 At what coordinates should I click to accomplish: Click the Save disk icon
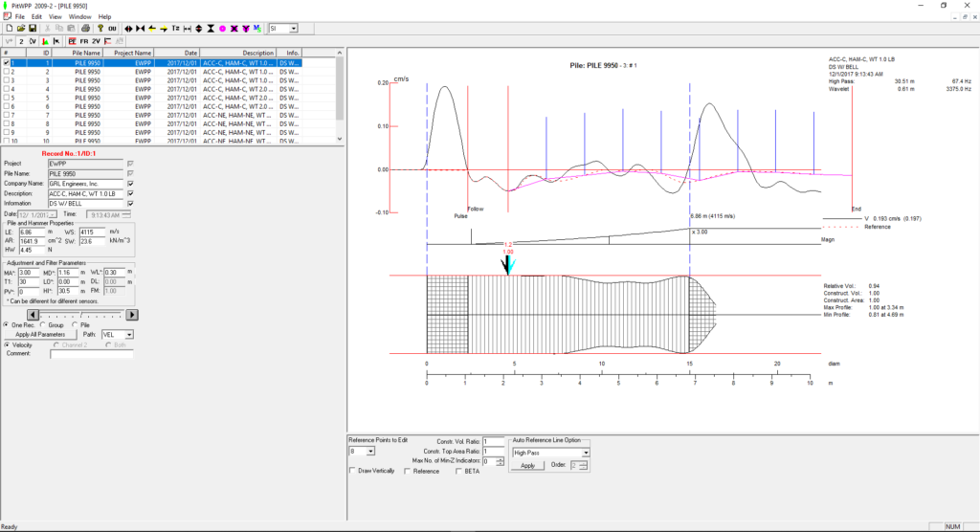click(33, 29)
